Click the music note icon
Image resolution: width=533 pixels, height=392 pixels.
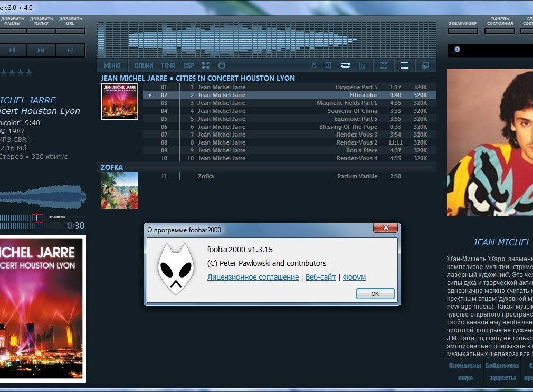pos(313,65)
